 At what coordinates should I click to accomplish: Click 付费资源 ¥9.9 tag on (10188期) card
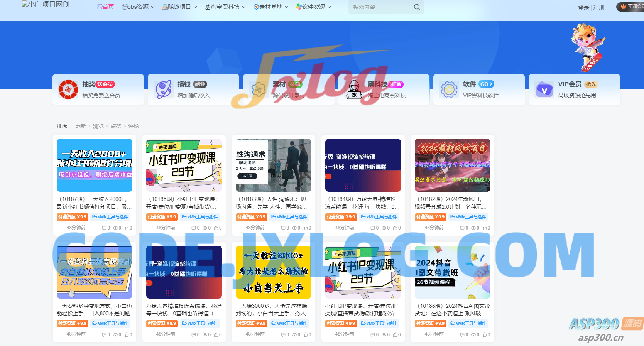click(431, 323)
